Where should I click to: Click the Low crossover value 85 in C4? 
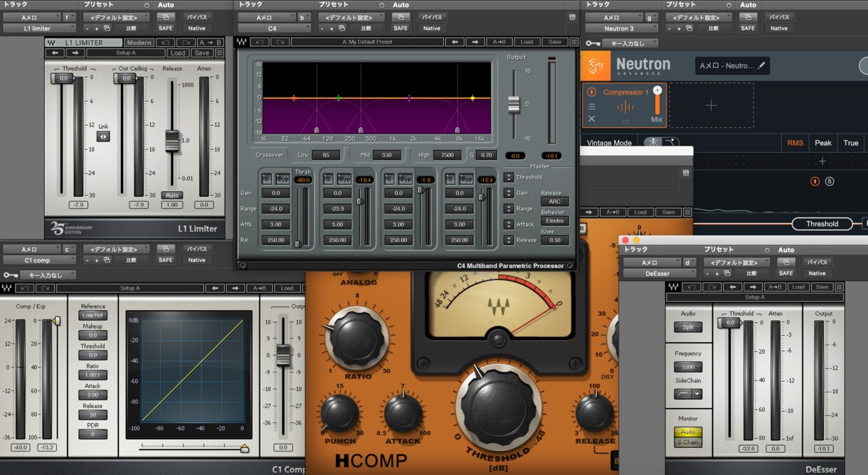[x=326, y=155]
